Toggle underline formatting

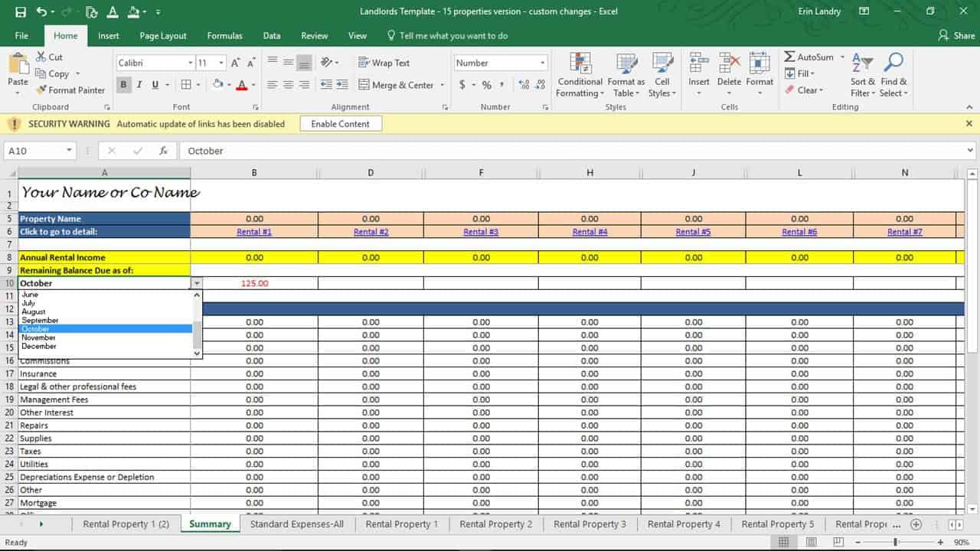point(154,84)
